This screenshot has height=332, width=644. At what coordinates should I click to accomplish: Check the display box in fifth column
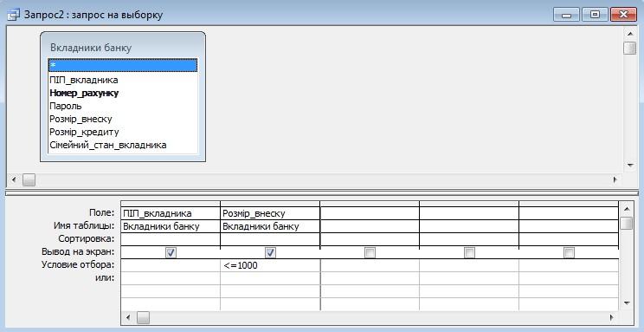pyautogui.click(x=569, y=252)
